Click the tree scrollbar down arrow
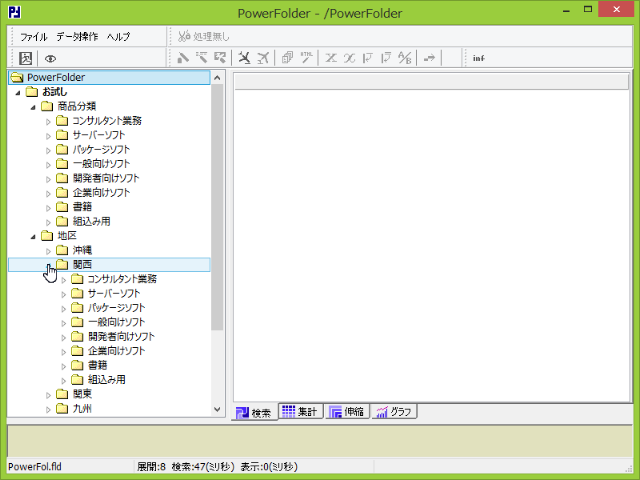640x480 pixels. [217, 409]
